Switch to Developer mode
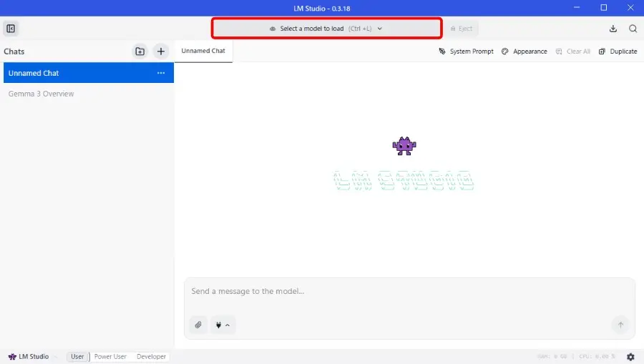Screen dimensions: 644x364 tap(151, 357)
